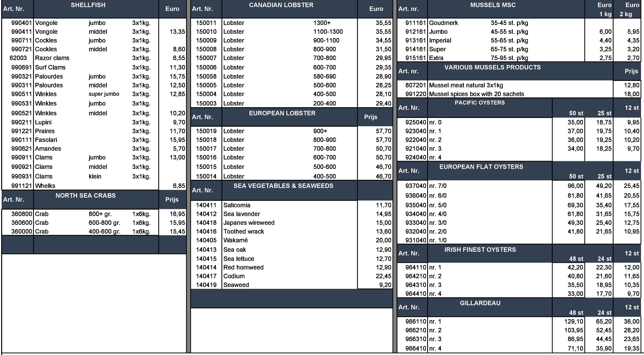The height and width of the screenshot is (355, 644).
Task: Select Surf Clams product name
Action: [x=50, y=67]
